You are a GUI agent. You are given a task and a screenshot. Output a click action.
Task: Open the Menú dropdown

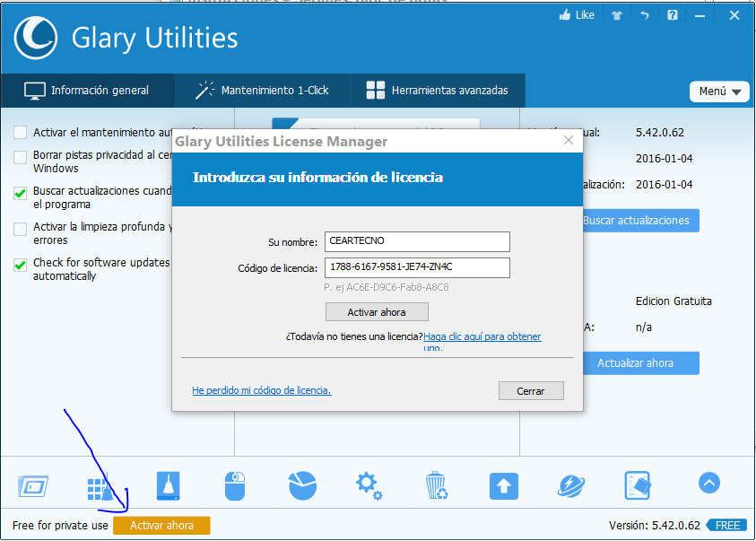[x=719, y=92]
